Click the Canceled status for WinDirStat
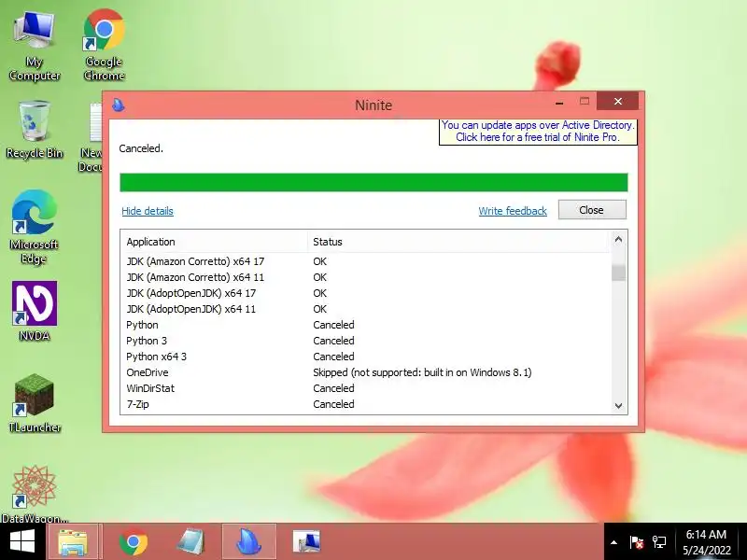 pyautogui.click(x=333, y=388)
